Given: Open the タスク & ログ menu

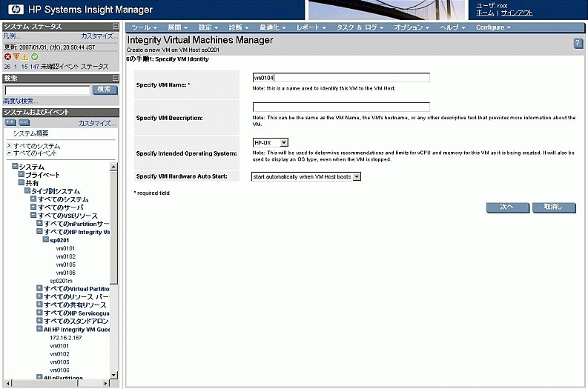Looking at the screenshot, I should 360,27.
